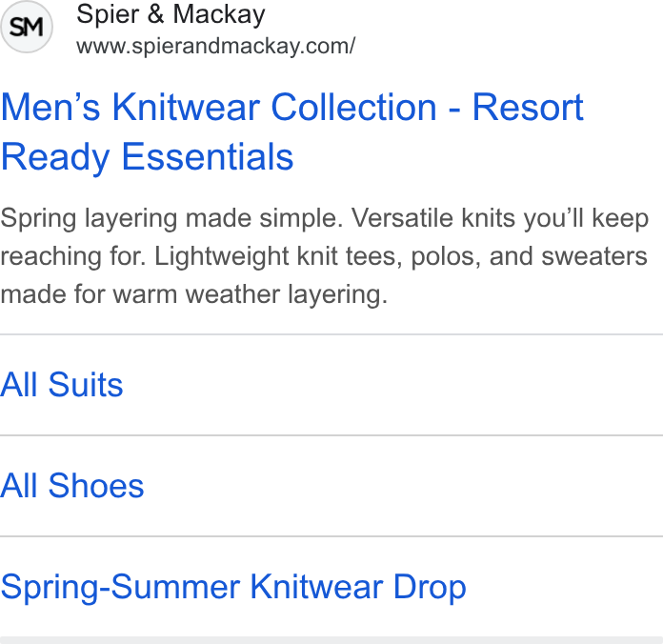Click the word "Mackay" in the advertiser name
The width and height of the screenshot is (663, 644).
click(x=219, y=15)
